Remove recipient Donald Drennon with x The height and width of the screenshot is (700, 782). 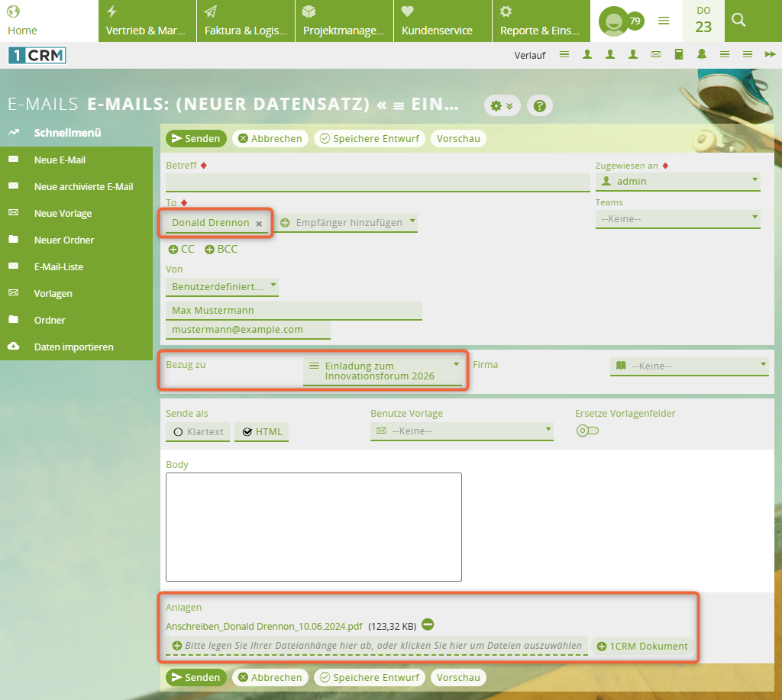pos(259,224)
